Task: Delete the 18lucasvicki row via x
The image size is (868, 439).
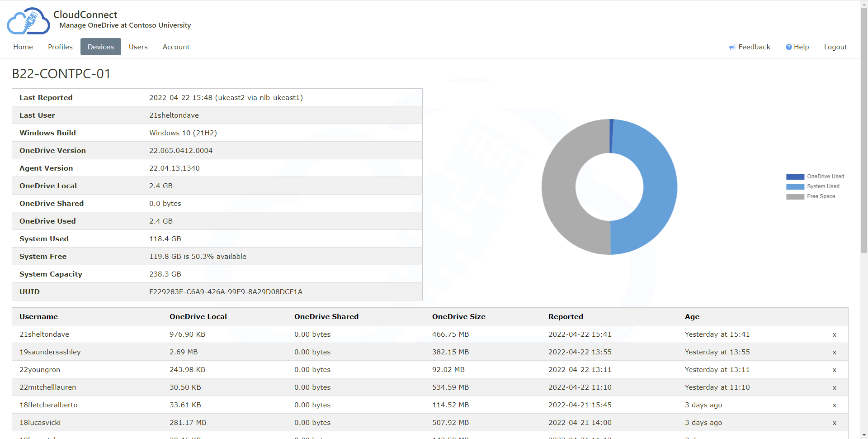Action: click(834, 423)
